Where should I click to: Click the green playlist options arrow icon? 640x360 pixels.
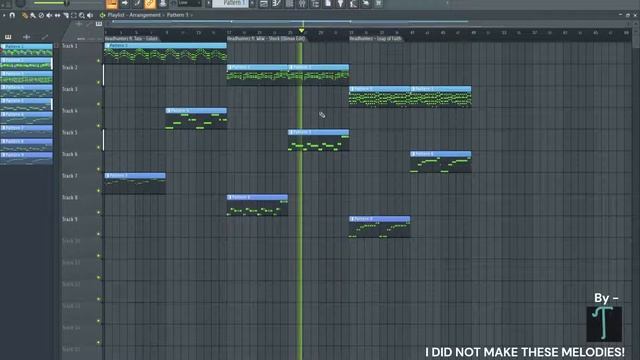(102, 15)
